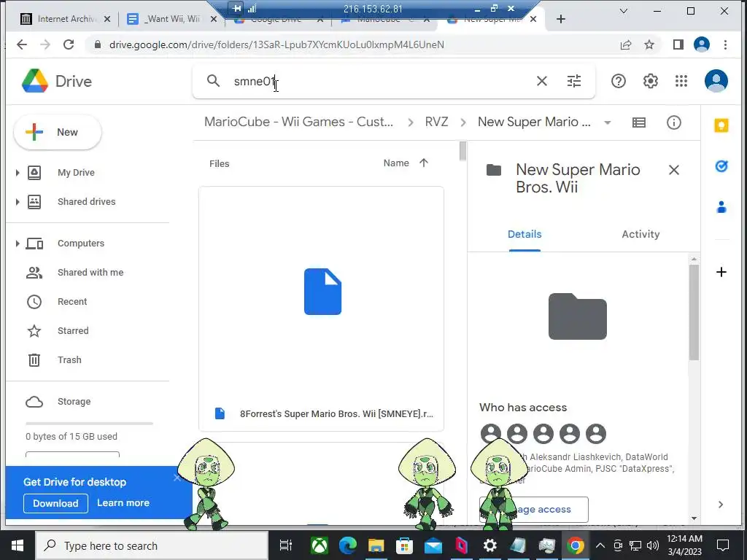747x560 pixels.
Task: Go back in browser
Action: point(22,44)
